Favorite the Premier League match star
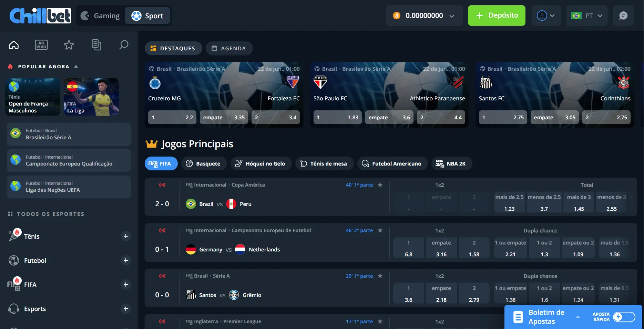Screen dimensions: 644x329 click(x=380, y=321)
